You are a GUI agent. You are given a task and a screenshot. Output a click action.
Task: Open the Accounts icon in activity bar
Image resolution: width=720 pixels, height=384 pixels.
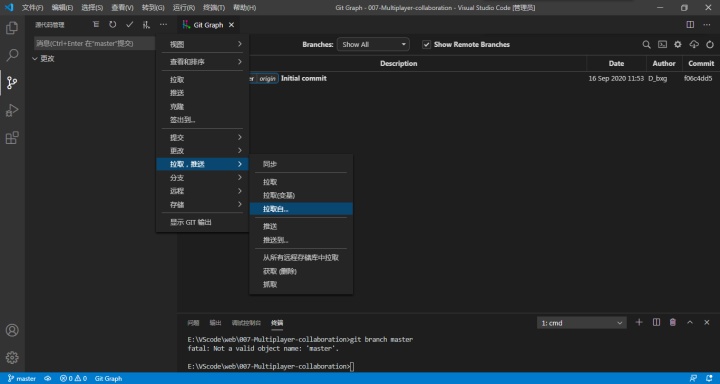(12, 330)
